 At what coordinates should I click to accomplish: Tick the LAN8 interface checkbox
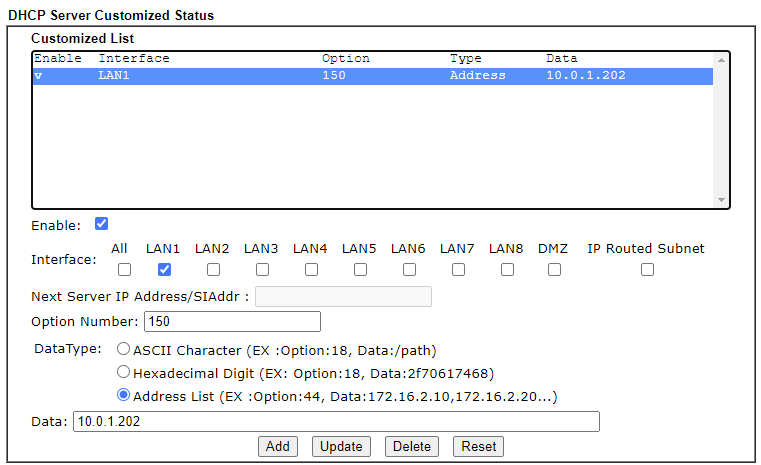(507, 269)
